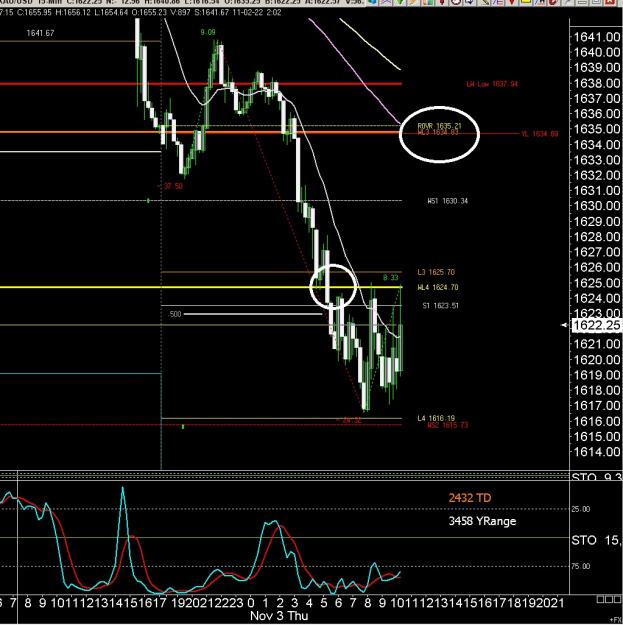Click the LH Low 1637.94 level label

pyautogui.click(x=492, y=84)
